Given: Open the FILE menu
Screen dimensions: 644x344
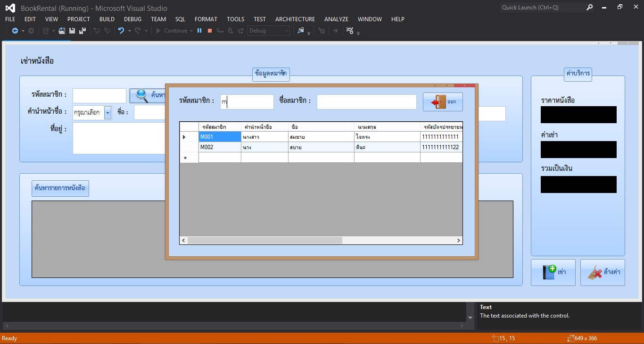Looking at the screenshot, I should (x=10, y=19).
